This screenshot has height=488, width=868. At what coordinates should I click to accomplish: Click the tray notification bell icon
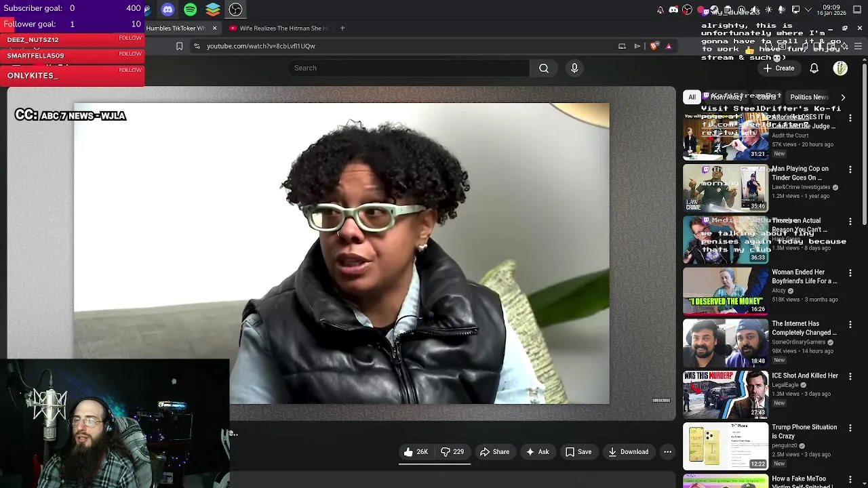coord(660,9)
